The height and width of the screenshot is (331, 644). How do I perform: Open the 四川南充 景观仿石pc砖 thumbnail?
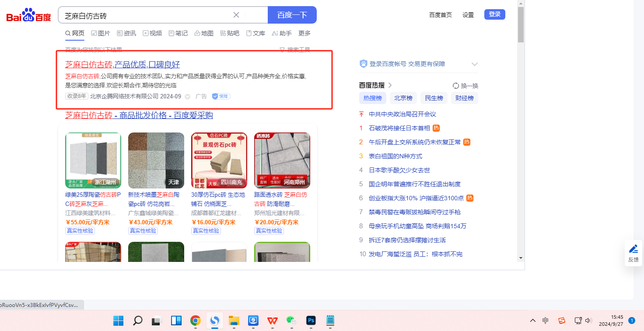tap(219, 160)
